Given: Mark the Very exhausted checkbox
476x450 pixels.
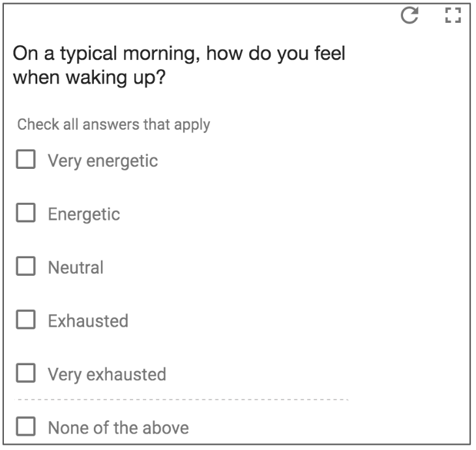Looking at the screenshot, I should [25, 374].
